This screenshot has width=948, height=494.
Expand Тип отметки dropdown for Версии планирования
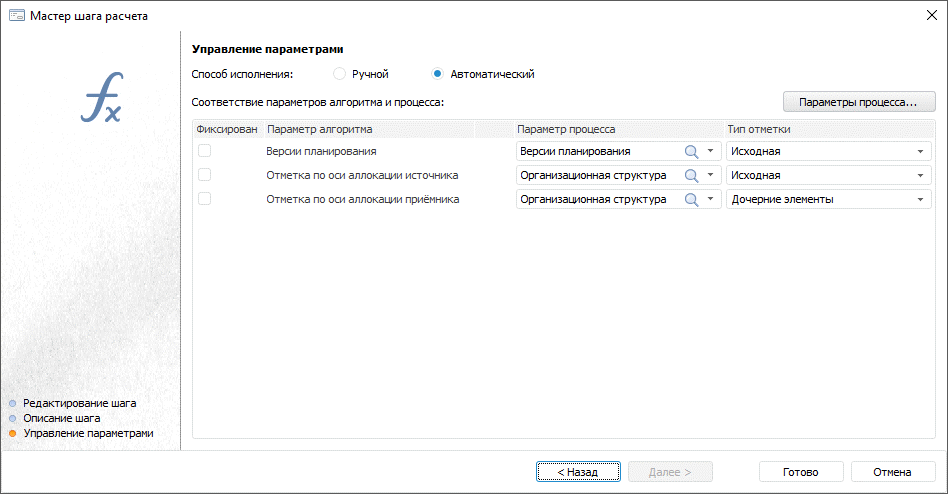(x=919, y=151)
